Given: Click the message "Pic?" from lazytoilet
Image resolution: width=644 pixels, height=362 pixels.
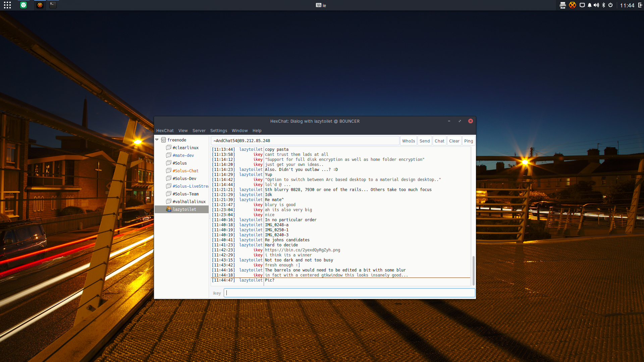Looking at the screenshot, I should 270,280.
